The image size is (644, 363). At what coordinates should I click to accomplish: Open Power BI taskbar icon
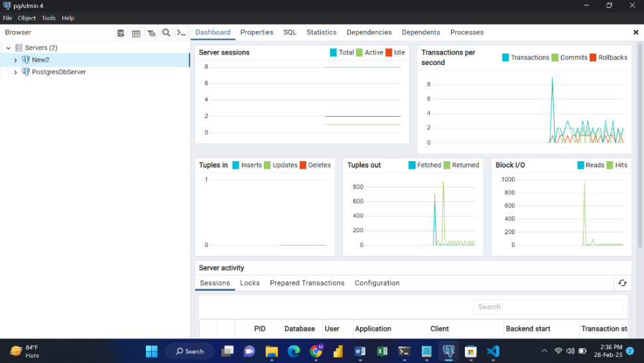point(338,351)
